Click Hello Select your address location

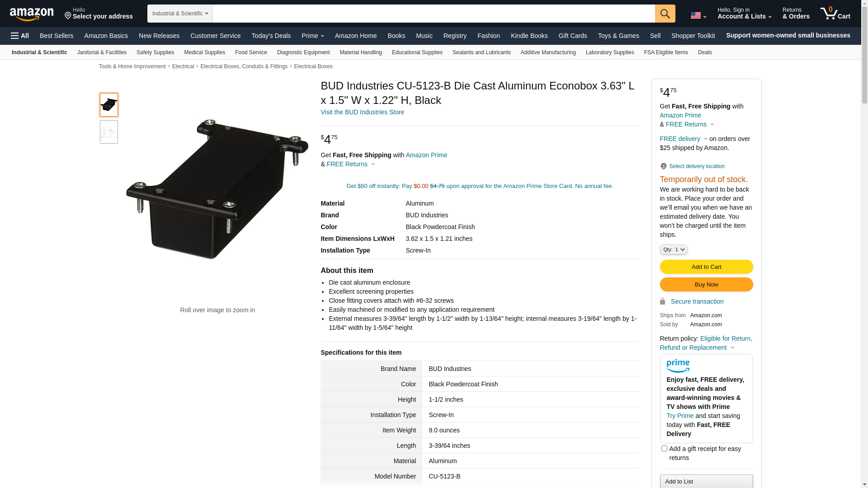(99, 14)
